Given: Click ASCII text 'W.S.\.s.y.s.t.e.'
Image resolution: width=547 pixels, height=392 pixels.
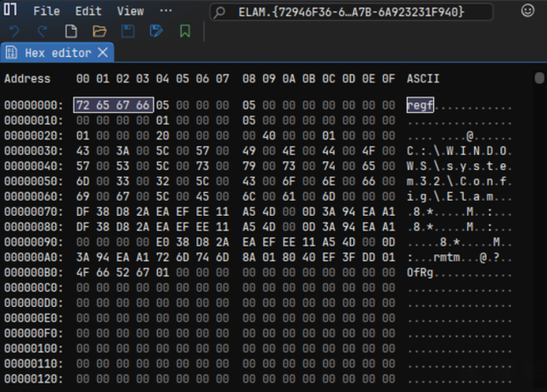Looking at the screenshot, I should [459, 166].
